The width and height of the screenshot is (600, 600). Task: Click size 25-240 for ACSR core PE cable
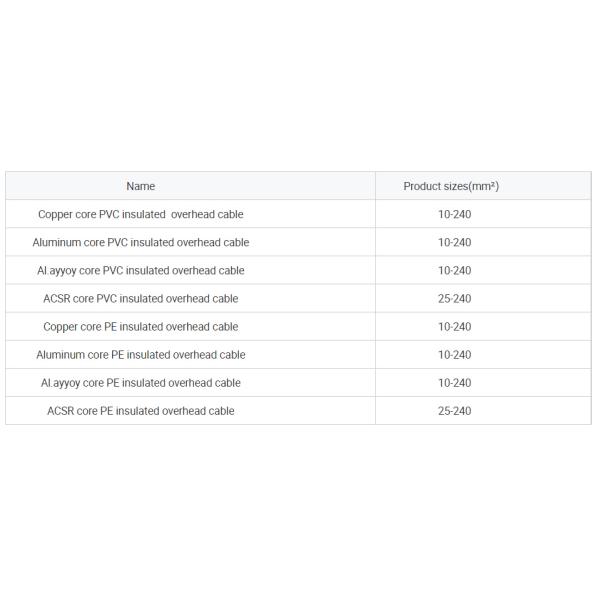[x=454, y=410]
